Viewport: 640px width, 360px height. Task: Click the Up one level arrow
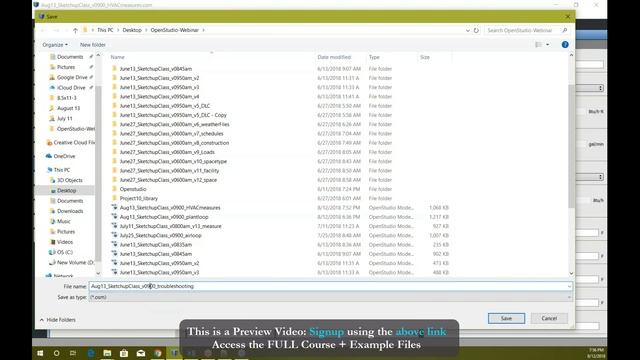[x=75, y=30]
